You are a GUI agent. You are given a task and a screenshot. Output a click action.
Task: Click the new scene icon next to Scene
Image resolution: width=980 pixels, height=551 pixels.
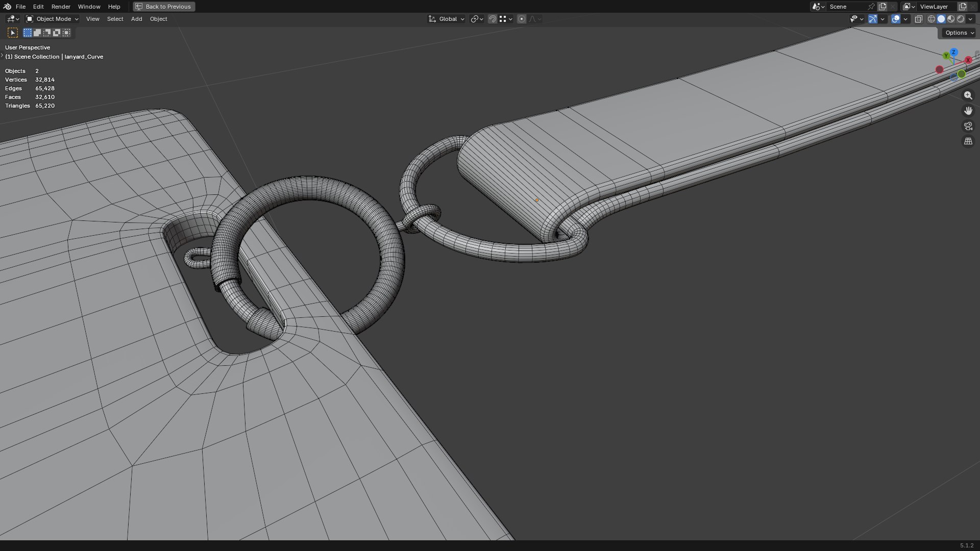point(883,7)
